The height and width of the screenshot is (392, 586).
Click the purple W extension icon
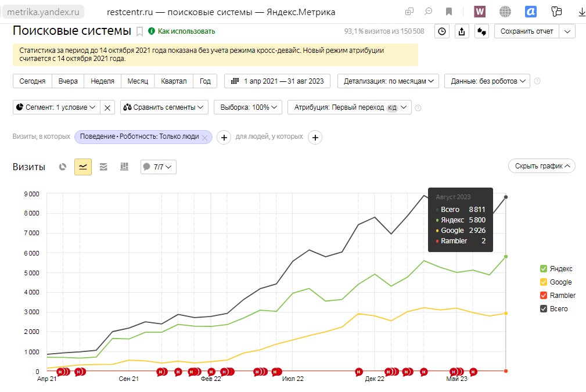point(480,12)
